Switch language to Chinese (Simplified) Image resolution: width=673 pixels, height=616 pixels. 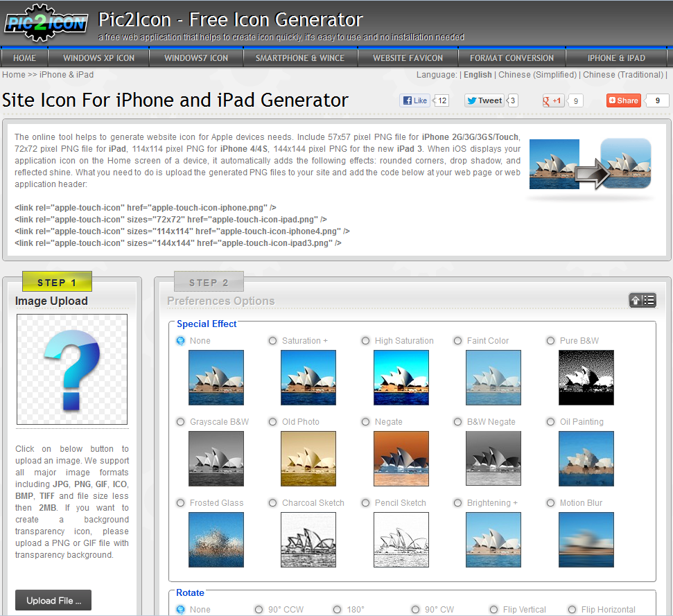point(536,75)
